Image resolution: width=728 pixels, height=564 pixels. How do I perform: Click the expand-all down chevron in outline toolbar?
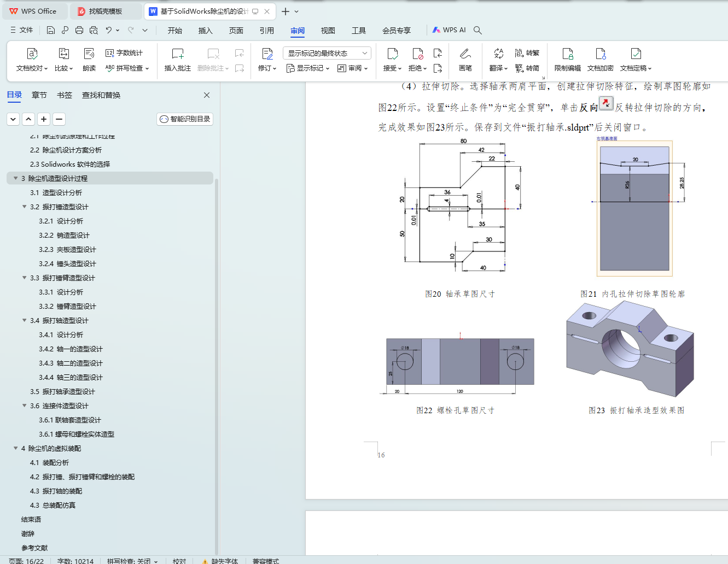point(13,119)
